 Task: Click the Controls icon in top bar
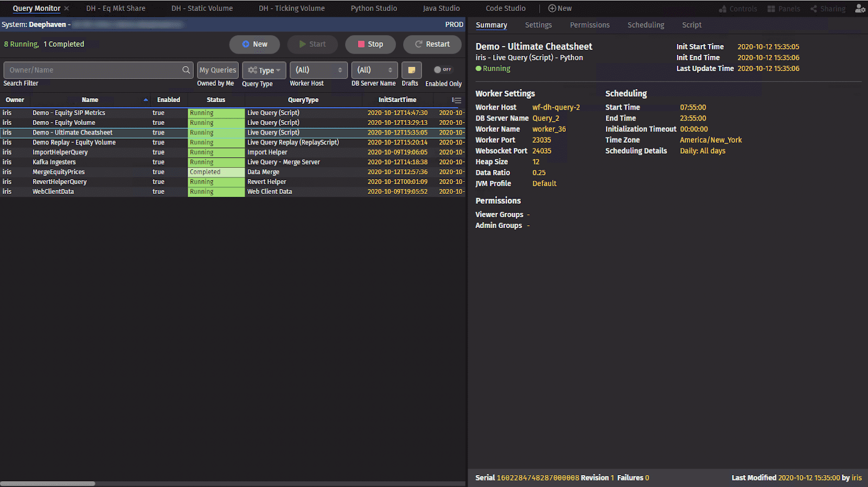tap(738, 9)
